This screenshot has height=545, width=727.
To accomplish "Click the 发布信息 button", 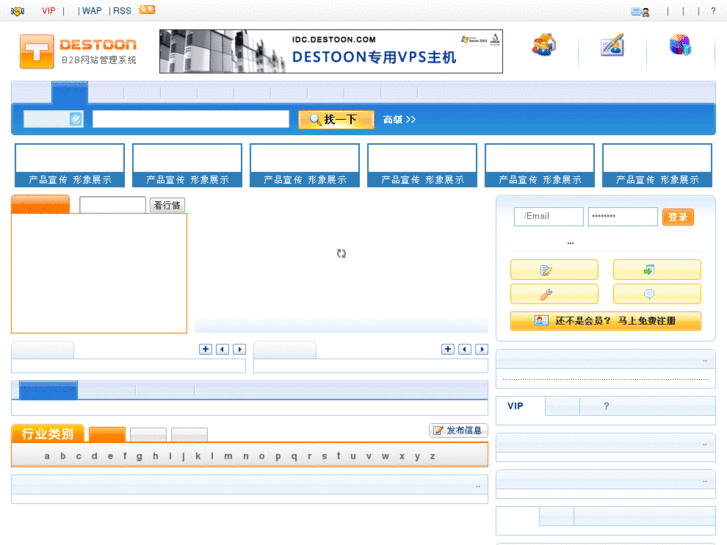I will pyautogui.click(x=459, y=430).
